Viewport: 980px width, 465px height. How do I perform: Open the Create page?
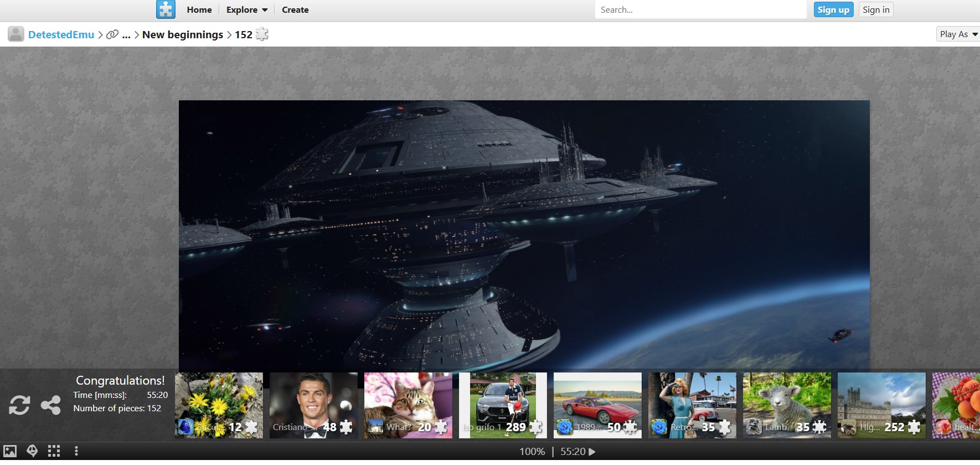[x=295, y=10]
